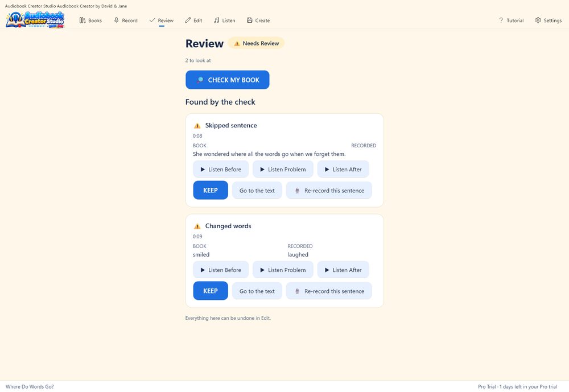Click the Audiobook Creator Studio logo
569x392 pixels.
click(x=35, y=19)
